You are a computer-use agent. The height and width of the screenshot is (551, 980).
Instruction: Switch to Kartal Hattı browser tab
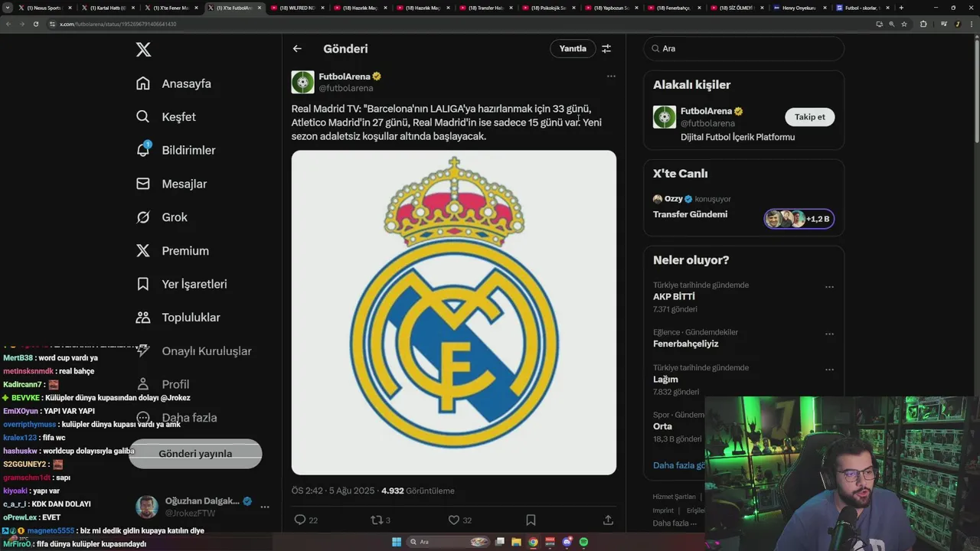click(107, 8)
